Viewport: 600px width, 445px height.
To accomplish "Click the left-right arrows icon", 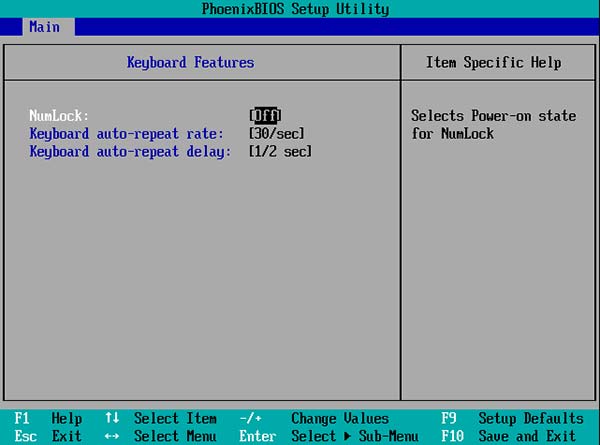I will [x=112, y=436].
